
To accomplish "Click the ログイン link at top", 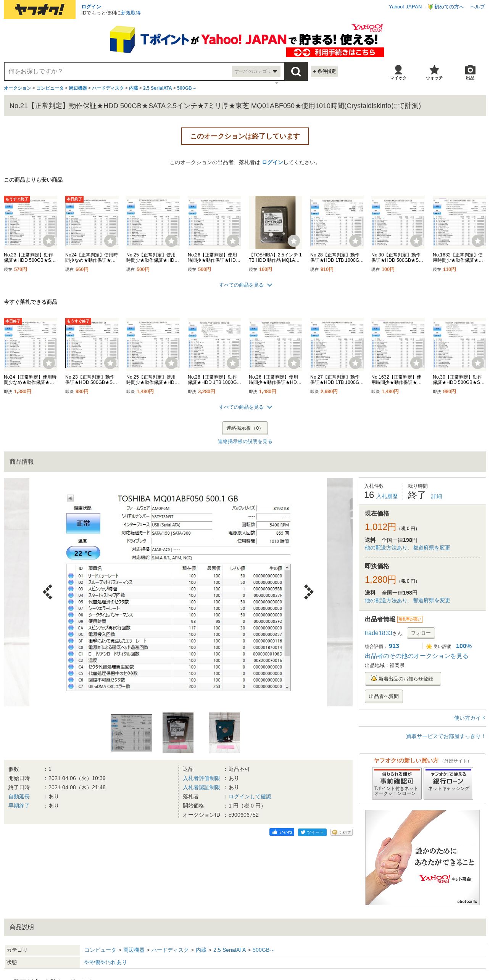I will (91, 6).
